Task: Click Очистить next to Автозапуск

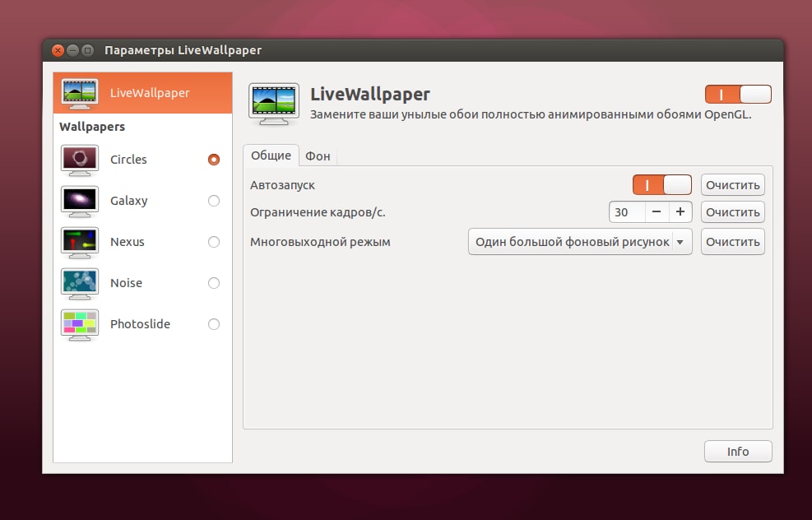Action: tap(733, 185)
